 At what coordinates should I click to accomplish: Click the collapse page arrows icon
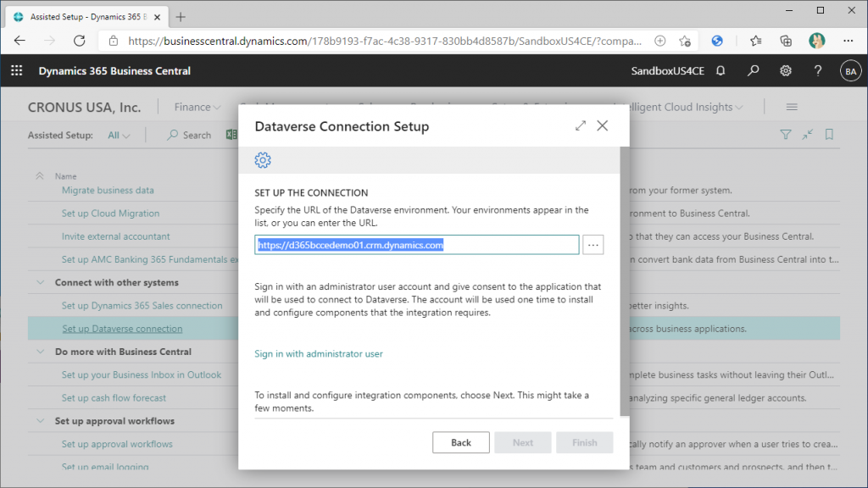(x=807, y=135)
